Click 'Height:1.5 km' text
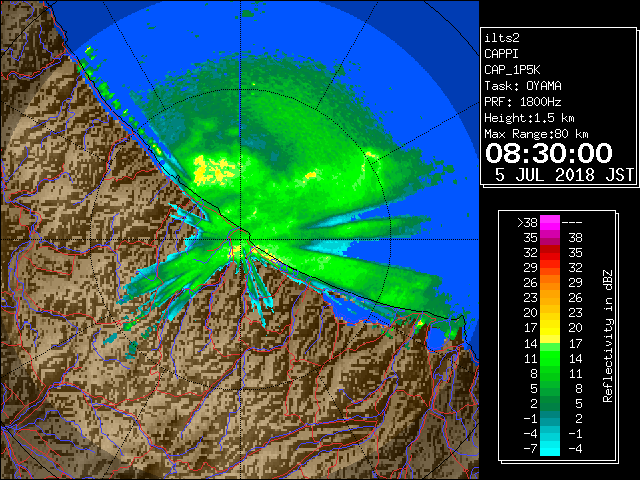The width and height of the screenshot is (640, 480). 529,118
